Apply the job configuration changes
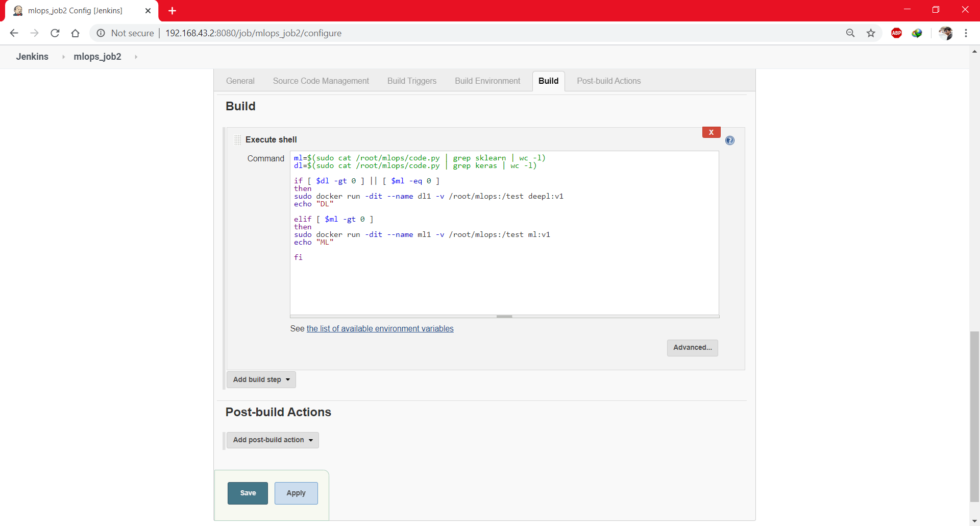This screenshot has height=526, width=980. point(296,493)
